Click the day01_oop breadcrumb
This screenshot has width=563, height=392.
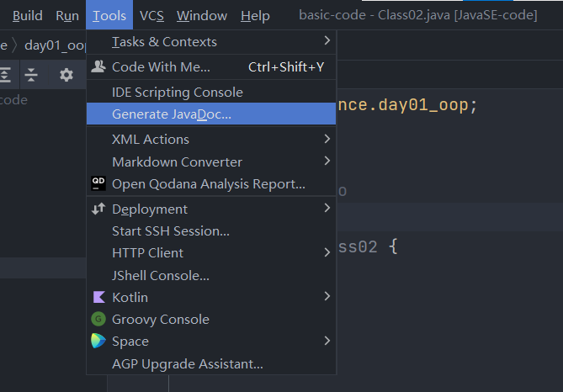pyautogui.click(x=55, y=45)
